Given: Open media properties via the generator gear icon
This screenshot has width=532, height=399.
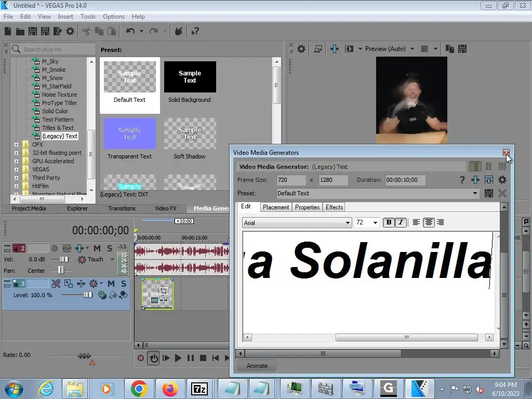Looking at the screenshot, I should click(x=502, y=180).
